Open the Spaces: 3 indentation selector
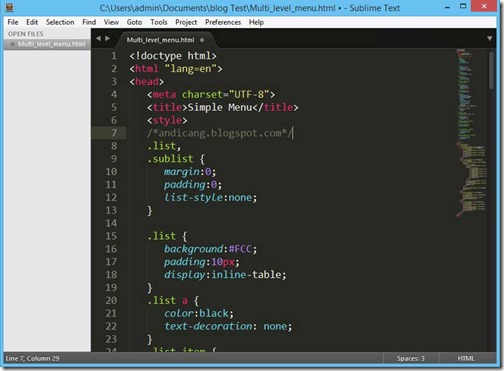This screenshot has width=504, height=371. [410, 359]
